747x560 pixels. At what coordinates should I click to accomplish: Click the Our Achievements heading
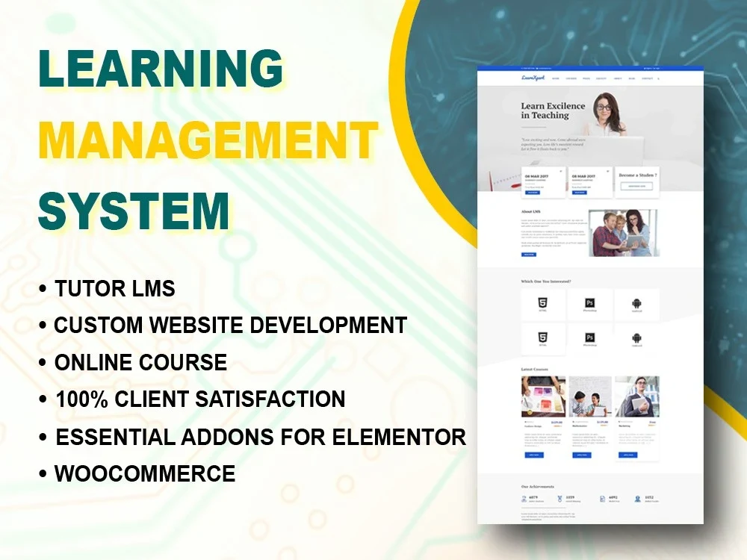click(x=537, y=487)
